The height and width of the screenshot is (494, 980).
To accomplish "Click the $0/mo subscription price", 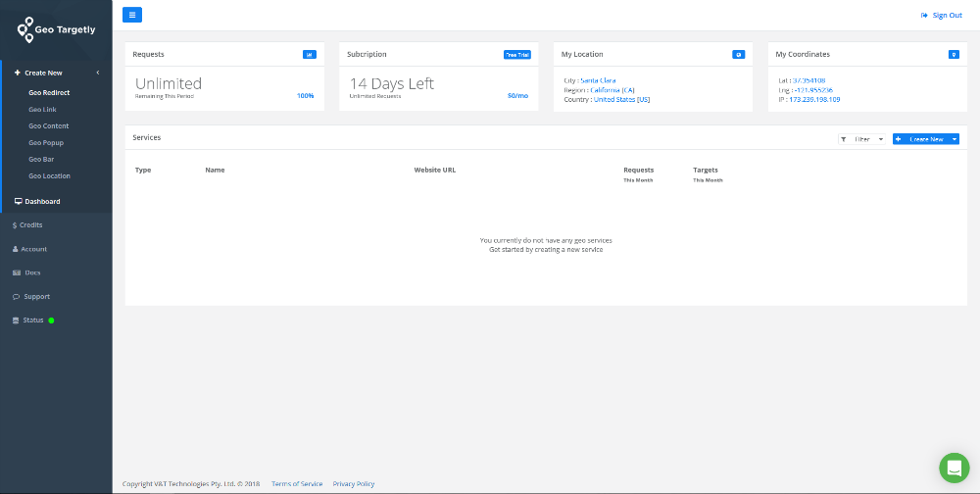I will pos(517,96).
